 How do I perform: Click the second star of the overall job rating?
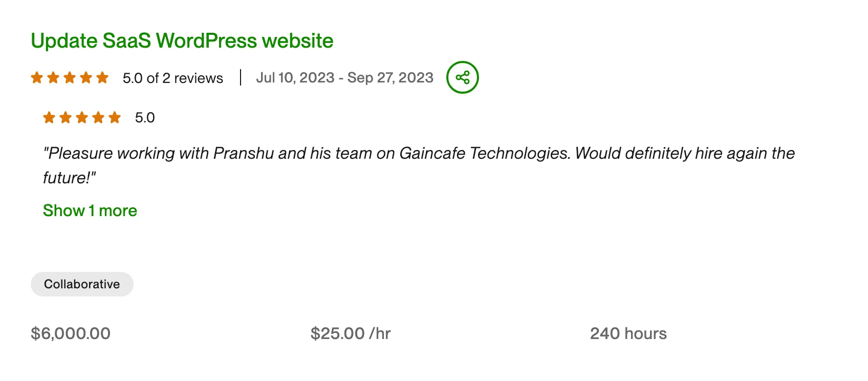pyautogui.click(x=53, y=78)
